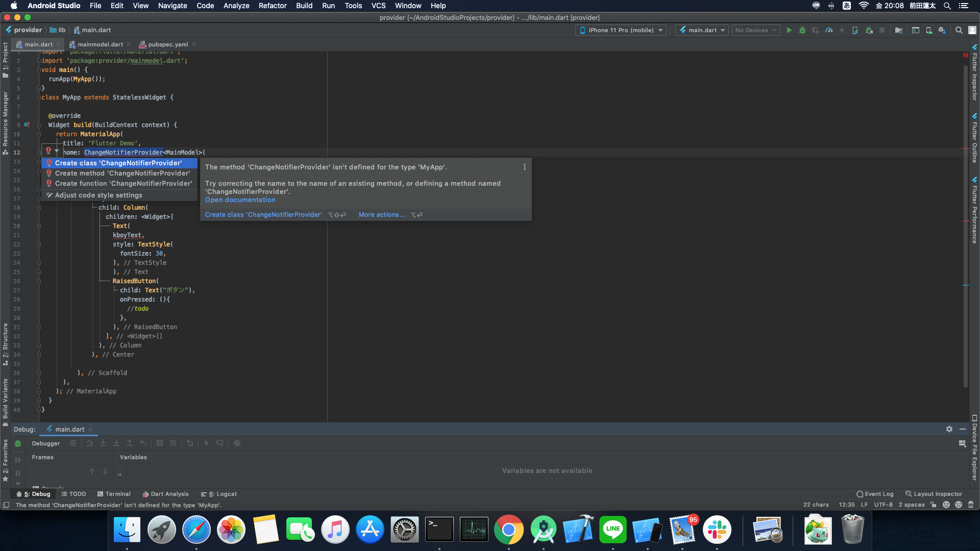This screenshot has width=980, height=551.
Task: Click the Step Over icon in debugger toolbar
Action: (x=90, y=443)
